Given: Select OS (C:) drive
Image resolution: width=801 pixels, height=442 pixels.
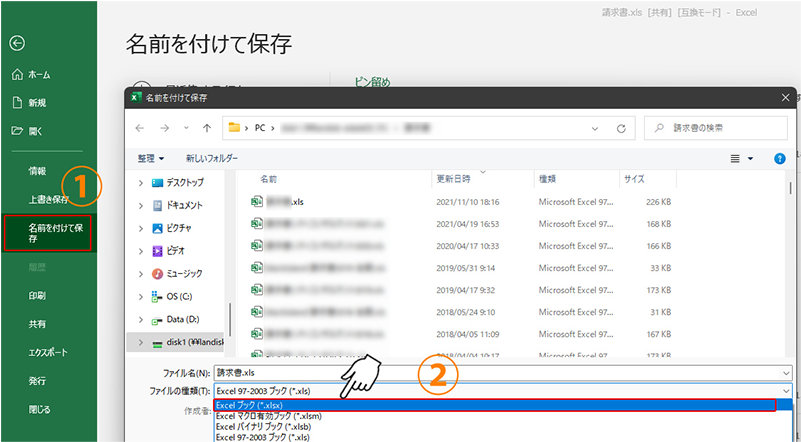Looking at the screenshot, I should pos(172,296).
